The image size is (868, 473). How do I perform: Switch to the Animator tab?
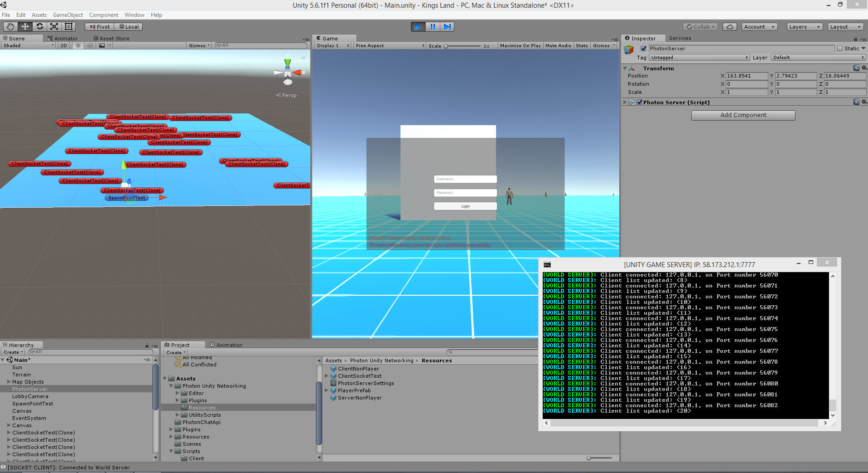(x=63, y=39)
